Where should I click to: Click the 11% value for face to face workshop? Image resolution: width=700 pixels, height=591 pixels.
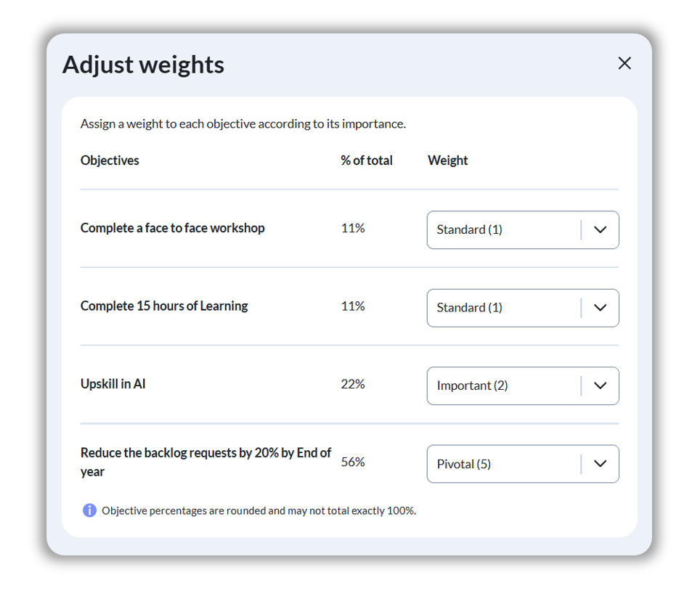click(353, 228)
